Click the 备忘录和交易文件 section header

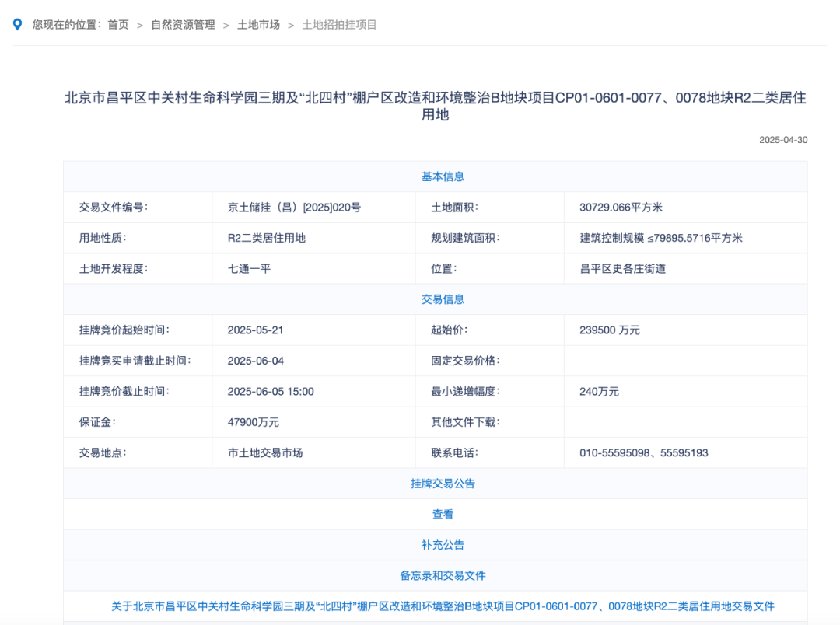tap(443, 575)
